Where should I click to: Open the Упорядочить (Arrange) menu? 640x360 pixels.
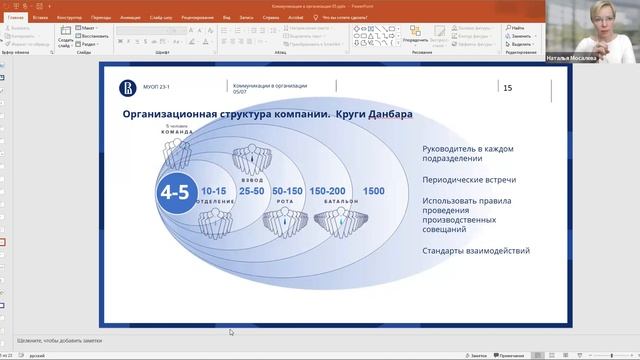click(415, 35)
